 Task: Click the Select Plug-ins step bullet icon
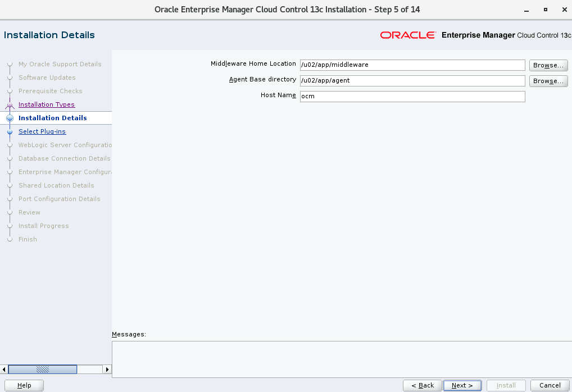(10, 131)
